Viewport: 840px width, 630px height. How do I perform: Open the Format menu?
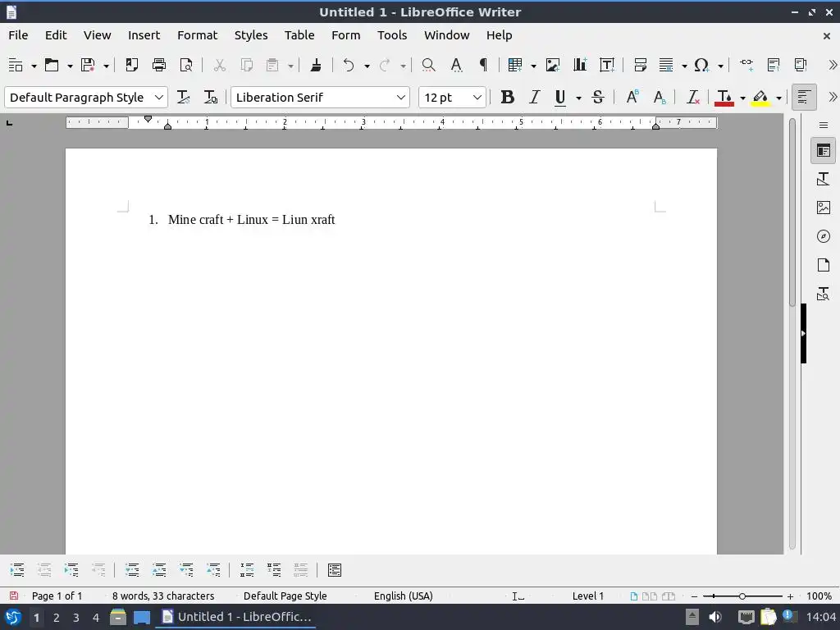197,35
